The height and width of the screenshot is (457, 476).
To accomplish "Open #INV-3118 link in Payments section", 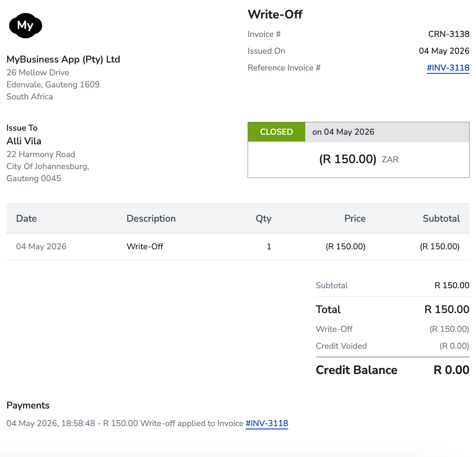I will click(267, 423).
